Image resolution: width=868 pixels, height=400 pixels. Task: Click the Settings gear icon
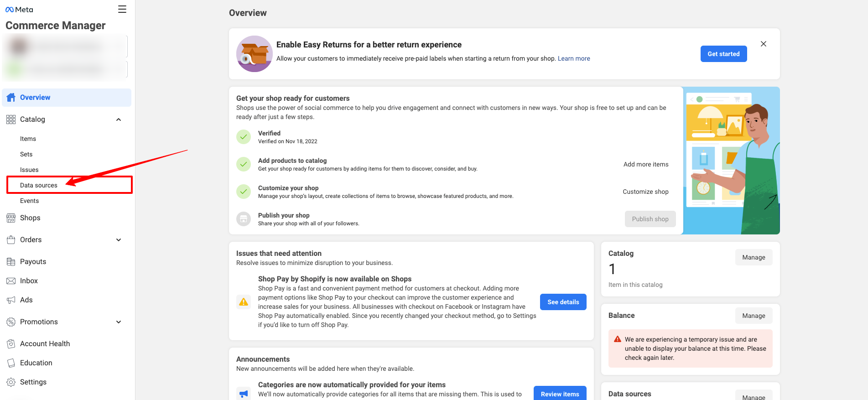11,382
